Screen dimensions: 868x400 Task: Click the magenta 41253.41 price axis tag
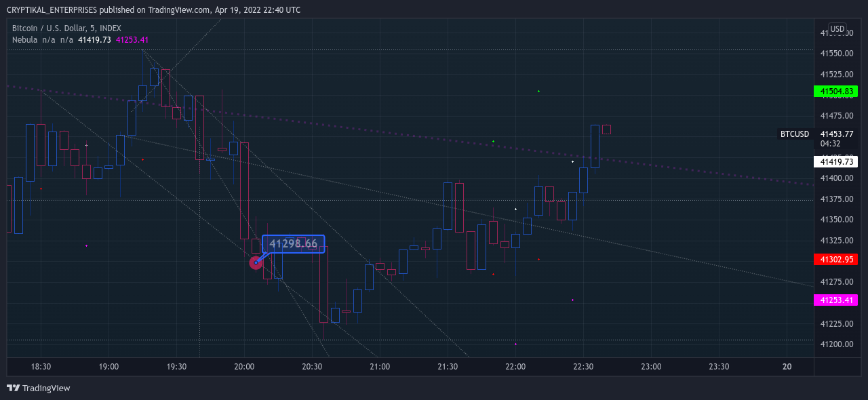(835, 300)
